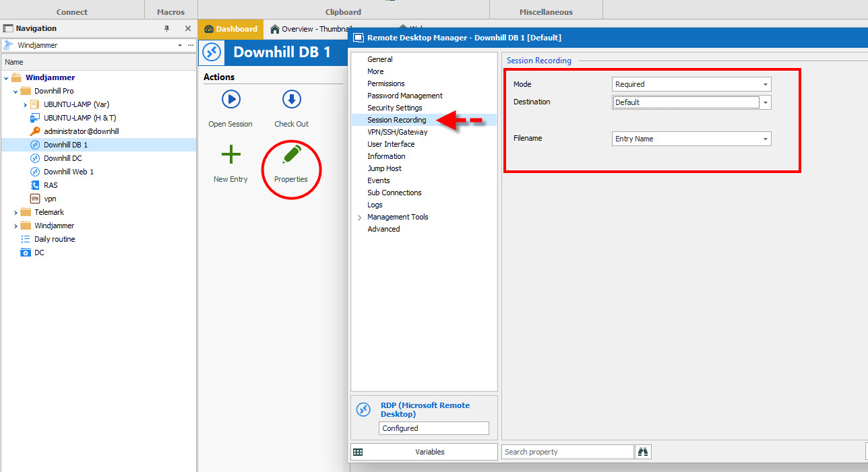Screen dimensions: 868x472
Task: Click the green New Entry plus icon
Action: [230, 156]
